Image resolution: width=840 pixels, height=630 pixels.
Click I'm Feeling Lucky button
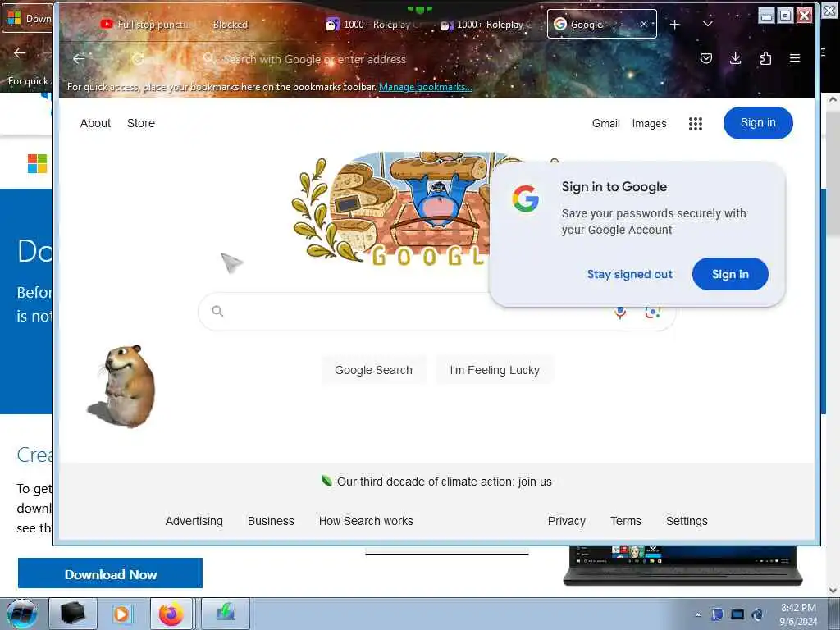click(495, 370)
